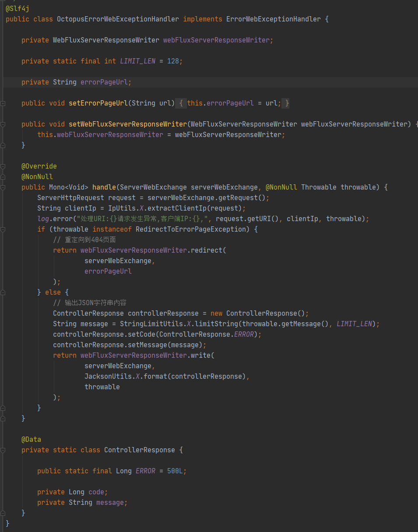Click the ServerHttpRequest type name
418x532 pixels.
70,198
